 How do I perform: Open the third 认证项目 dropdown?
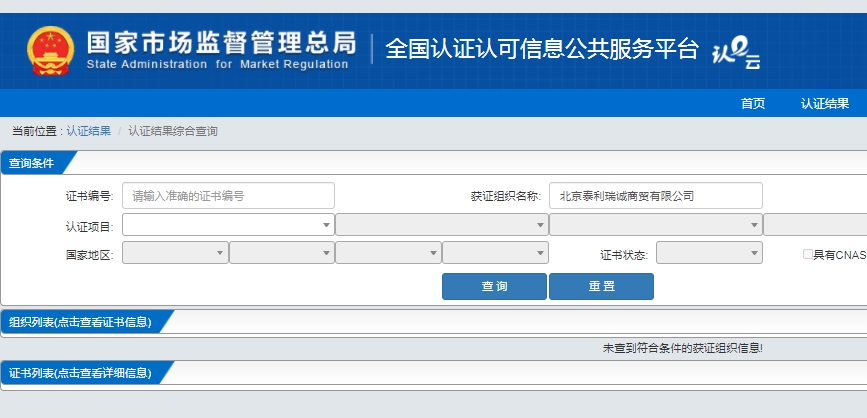656,224
